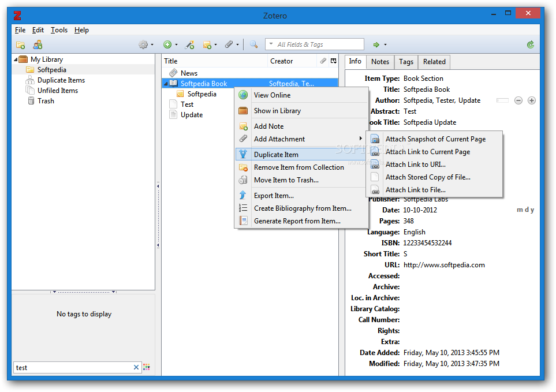This screenshot has width=556, height=392.
Task: Switch to the Notes tab
Action: 380,62
